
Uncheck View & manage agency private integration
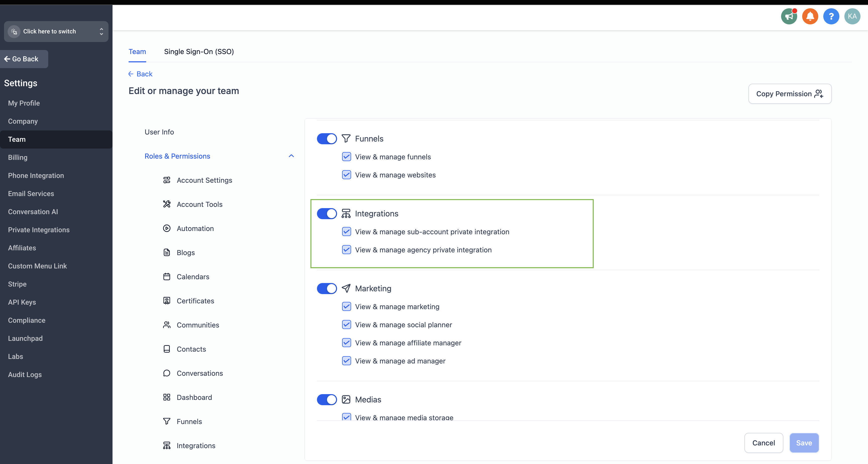click(x=346, y=250)
